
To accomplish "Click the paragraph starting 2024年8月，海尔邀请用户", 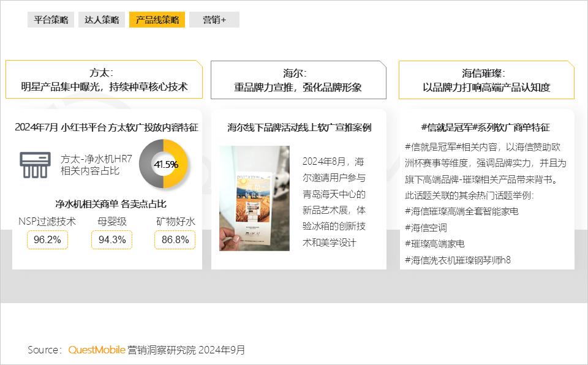I will click(334, 202).
